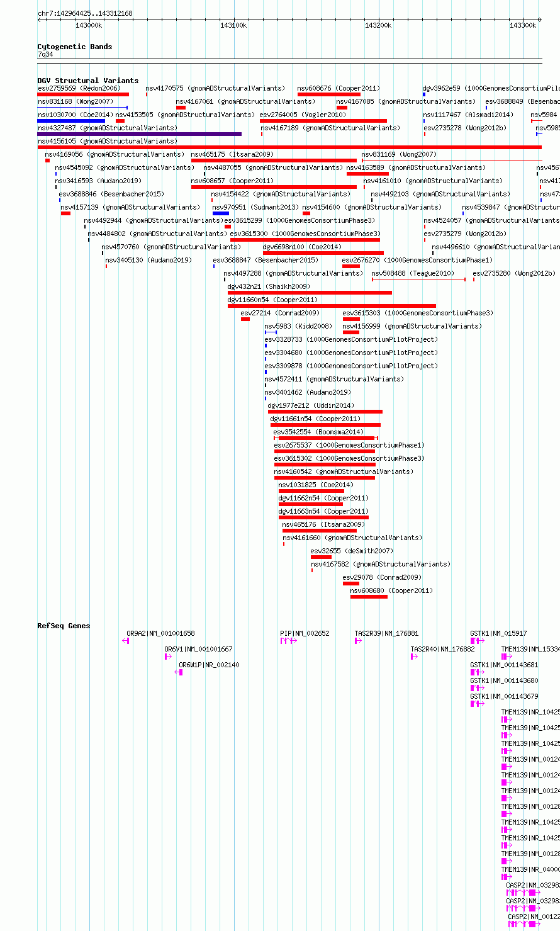Select the 143200k scale label
Screen dimensions: 560x931
click(x=378, y=25)
